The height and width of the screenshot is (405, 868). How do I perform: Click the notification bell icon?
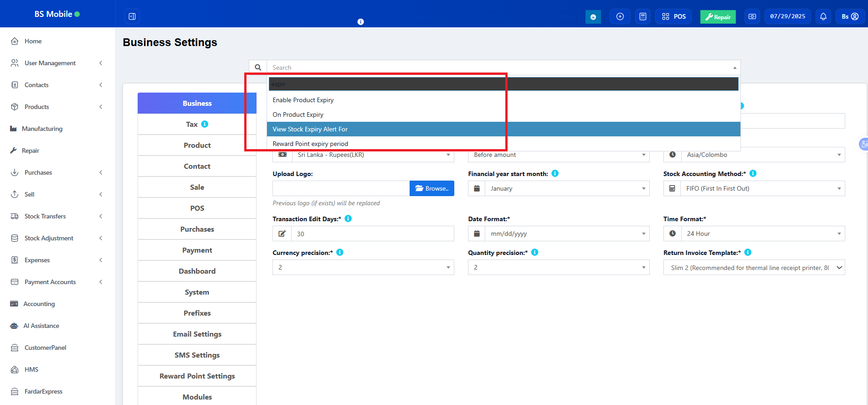[823, 16]
